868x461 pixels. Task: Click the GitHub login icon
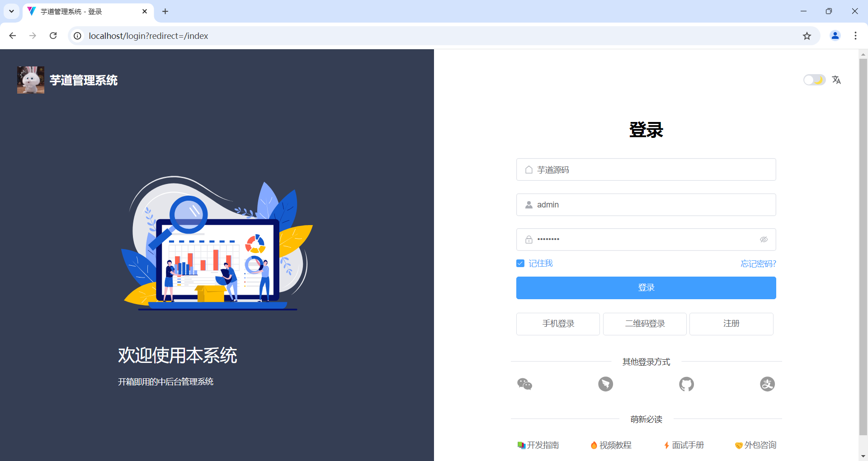point(686,384)
